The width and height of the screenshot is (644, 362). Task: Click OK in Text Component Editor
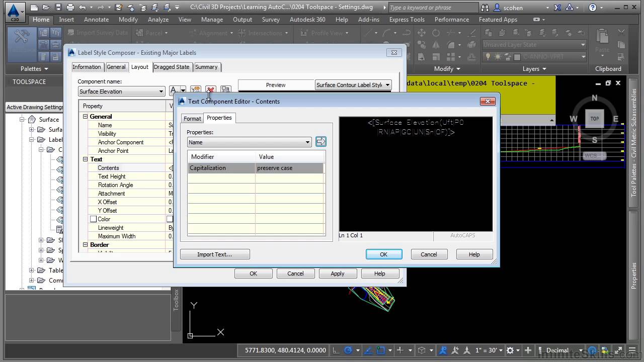[384, 254]
